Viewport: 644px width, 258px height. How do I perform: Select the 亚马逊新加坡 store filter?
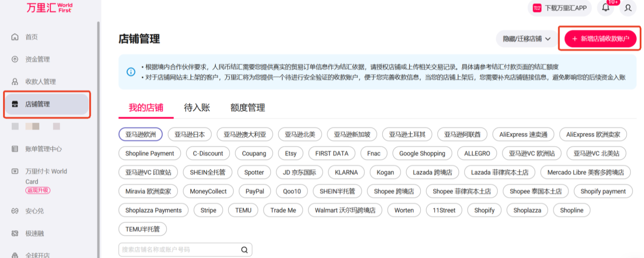click(x=352, y=134)
